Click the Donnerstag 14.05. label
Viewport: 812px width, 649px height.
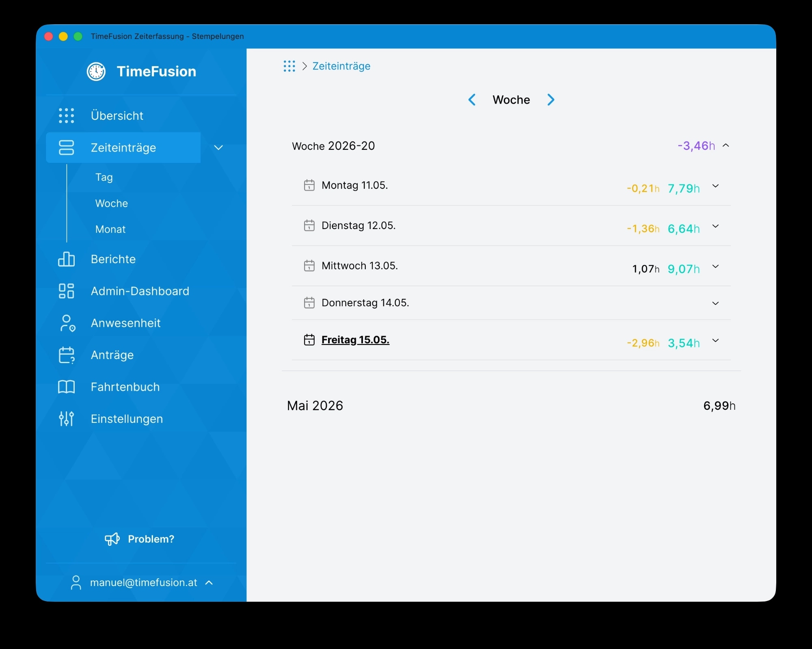point(365,303)
